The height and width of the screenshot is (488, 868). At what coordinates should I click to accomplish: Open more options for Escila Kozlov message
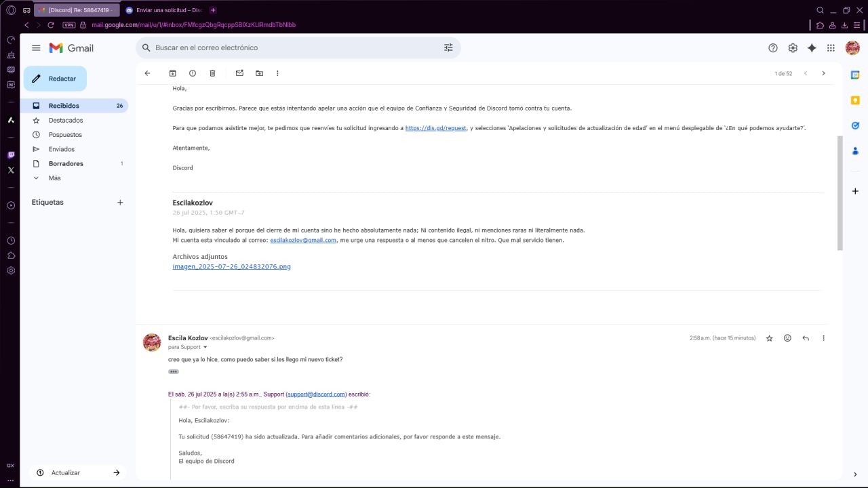824,338
